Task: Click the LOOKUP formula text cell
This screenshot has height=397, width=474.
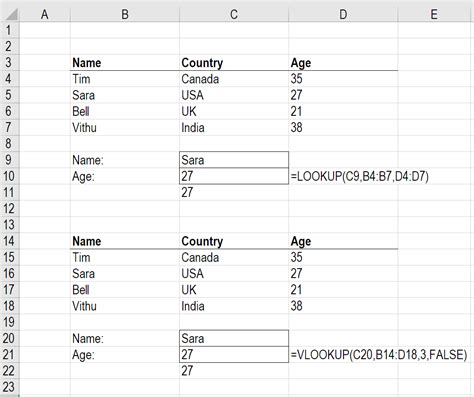Action: point(360,176)
